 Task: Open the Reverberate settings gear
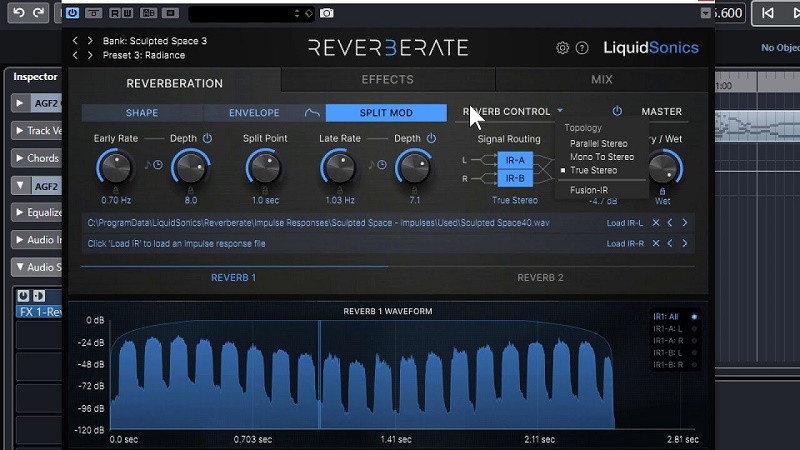tap(562, 48)
